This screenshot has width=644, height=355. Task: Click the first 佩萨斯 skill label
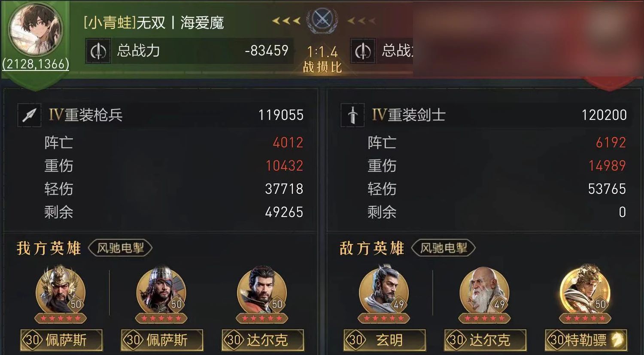coord(61,340)
